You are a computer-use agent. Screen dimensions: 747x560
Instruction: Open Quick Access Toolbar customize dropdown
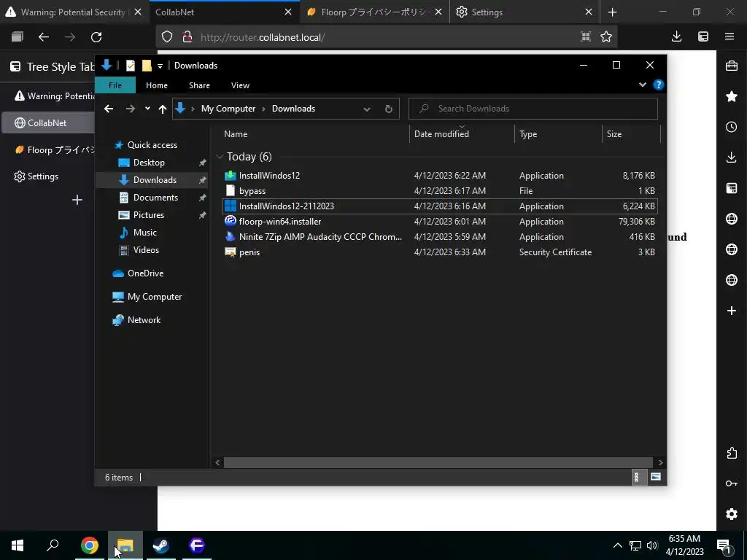[160, 66]
